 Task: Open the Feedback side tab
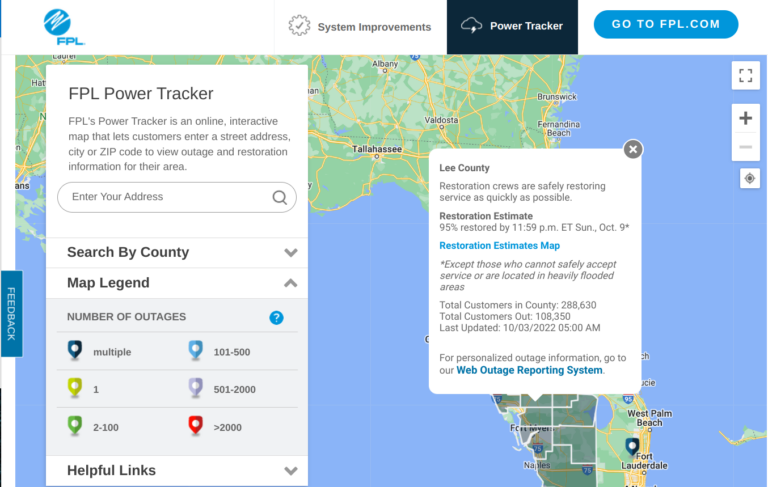(11, 314)
